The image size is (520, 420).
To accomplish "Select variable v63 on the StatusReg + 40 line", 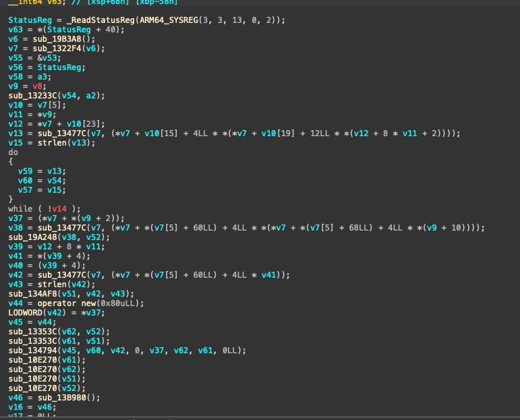I will (16, 30).
